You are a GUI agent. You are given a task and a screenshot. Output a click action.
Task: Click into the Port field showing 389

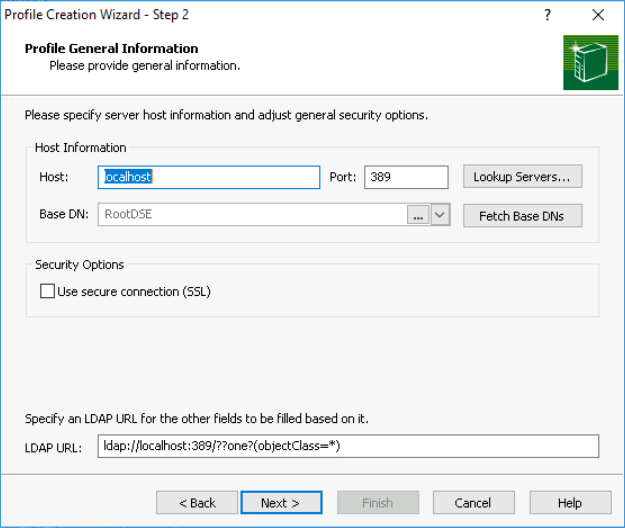406,177
